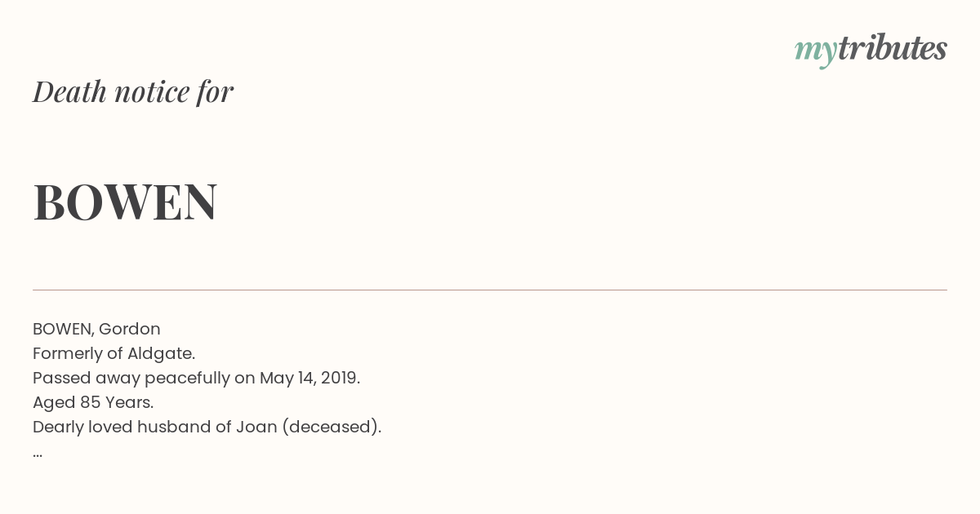Viewport: 980px width, 514px height.
Task: Click the number '85' in the age line
Action: [90, 402]
